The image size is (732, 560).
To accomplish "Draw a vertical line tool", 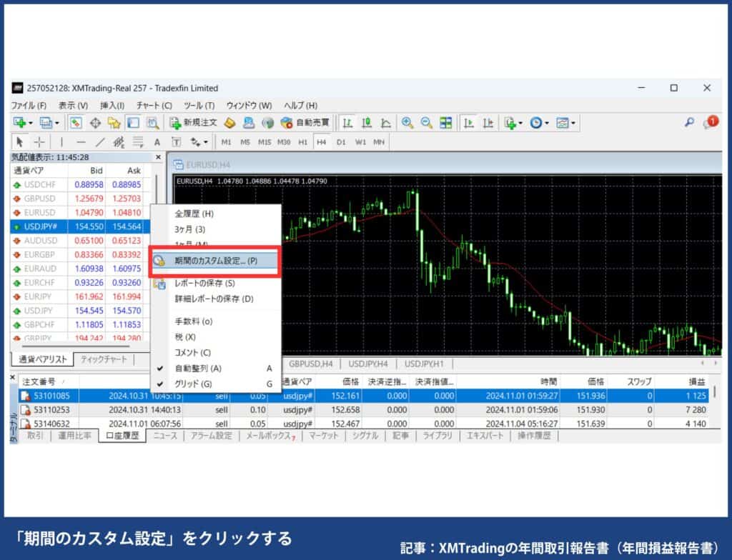I will coord(61,142).
